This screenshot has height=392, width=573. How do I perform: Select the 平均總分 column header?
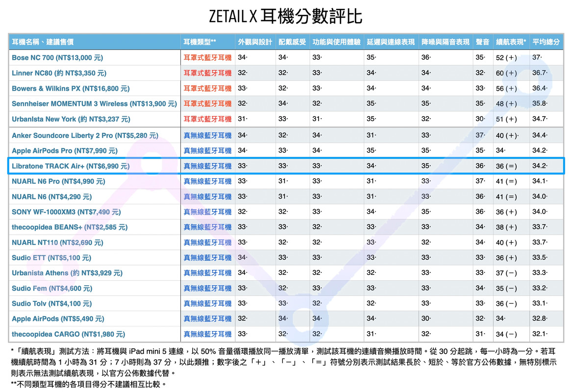546,42
